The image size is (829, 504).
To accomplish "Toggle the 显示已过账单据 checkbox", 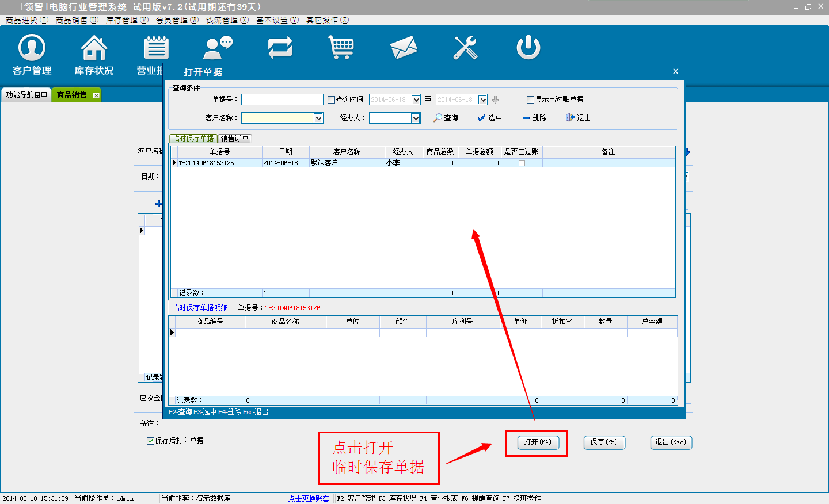I will [531, 100].
